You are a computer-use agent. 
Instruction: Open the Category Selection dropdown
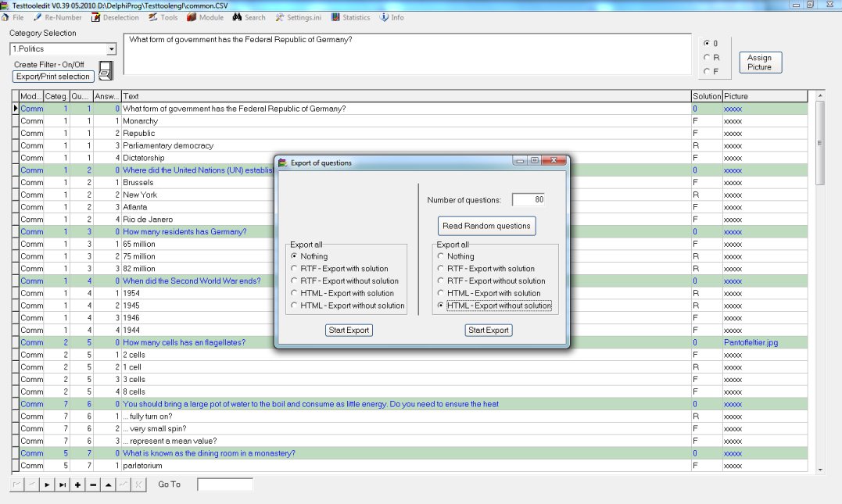pos(111,49)
